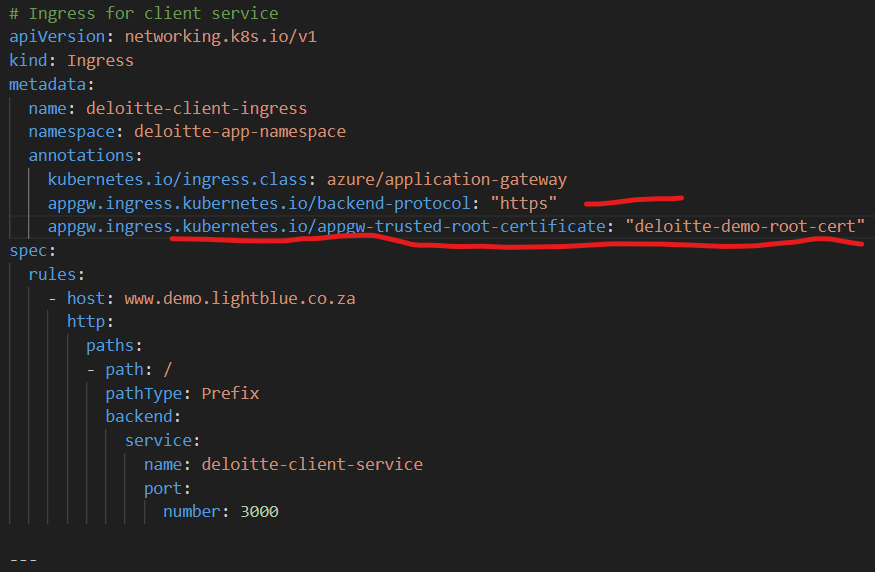Click the value 'Ingress' after kind

click(x=100, y=60)
